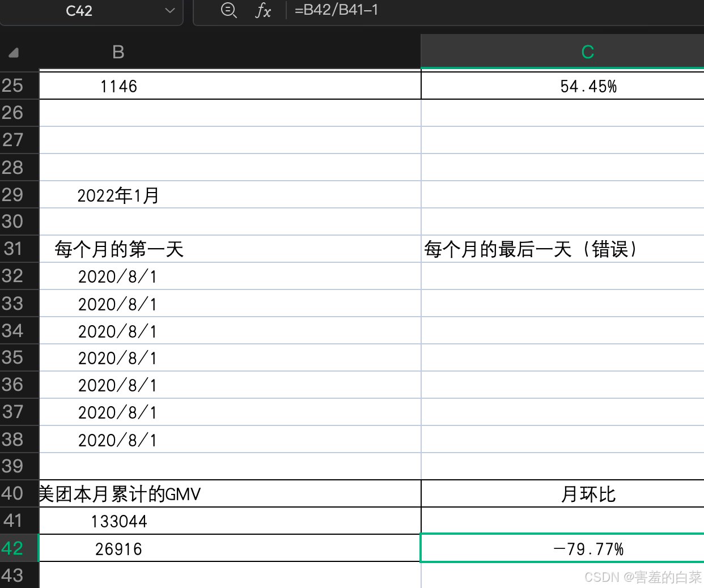Click cell 每个月的最后一天（错误）

click(x=562, y=249)
